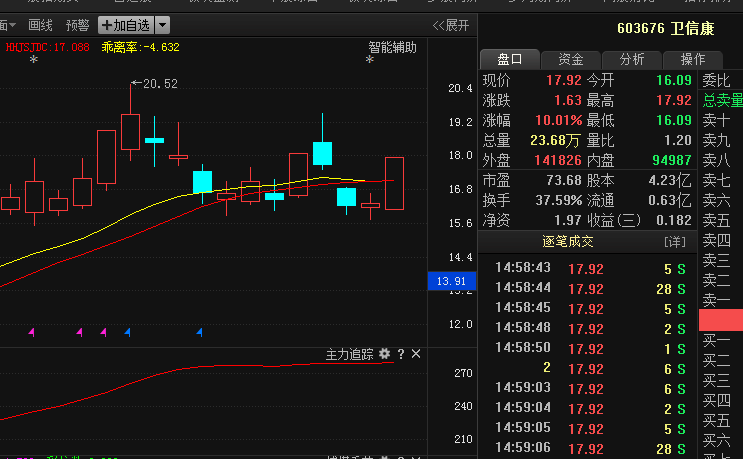Click the last blue signal arrow marker
Screen dimensions: 743x459
pos(199,332)
